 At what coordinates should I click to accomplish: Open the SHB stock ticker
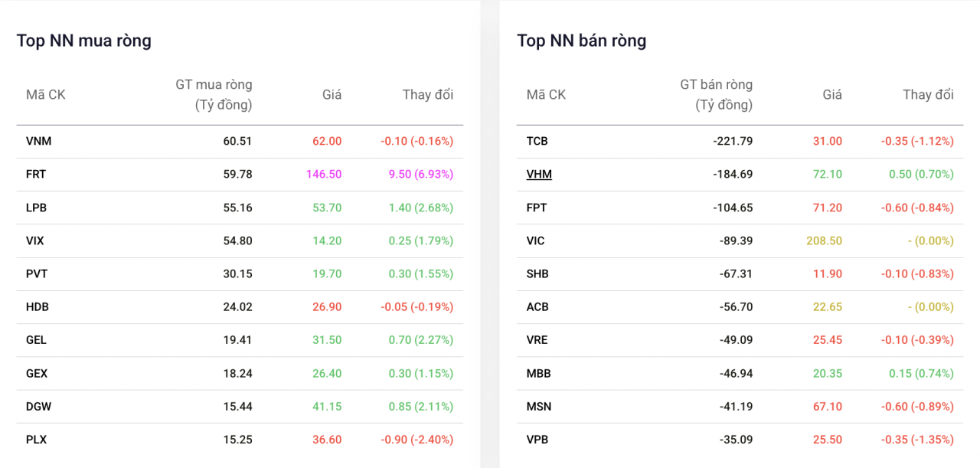[x=537, y=273]
